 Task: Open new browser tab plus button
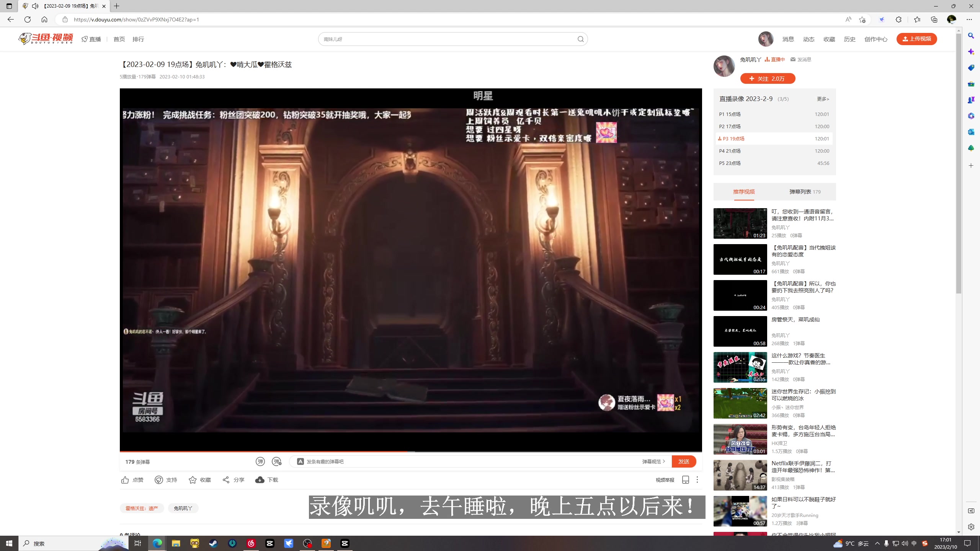(117, 6)
